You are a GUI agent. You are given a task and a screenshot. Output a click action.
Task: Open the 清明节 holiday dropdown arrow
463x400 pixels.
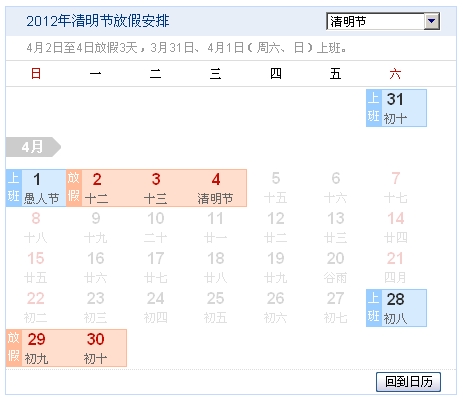(432, 21)
